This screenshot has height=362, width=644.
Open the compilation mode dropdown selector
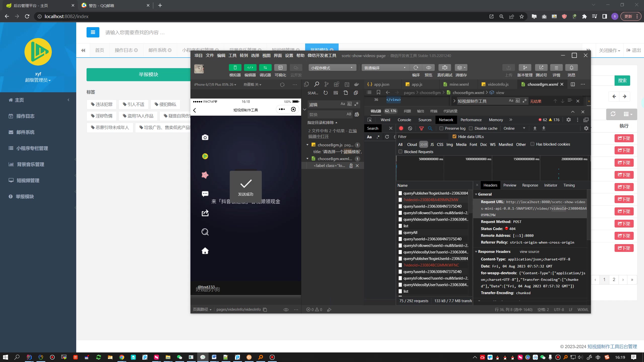(x=385, y=68)
